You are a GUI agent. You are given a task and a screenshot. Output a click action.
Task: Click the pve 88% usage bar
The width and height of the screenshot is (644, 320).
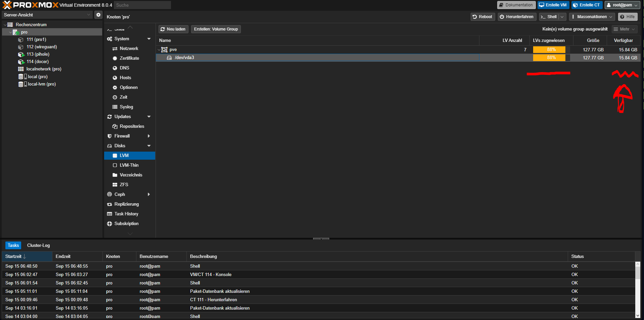[x=551, y=50]
